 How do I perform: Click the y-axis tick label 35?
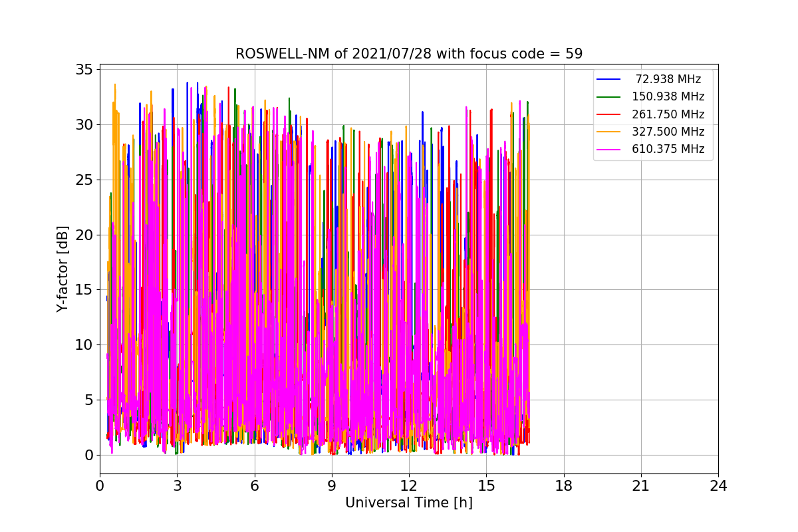tap(84, 69)
